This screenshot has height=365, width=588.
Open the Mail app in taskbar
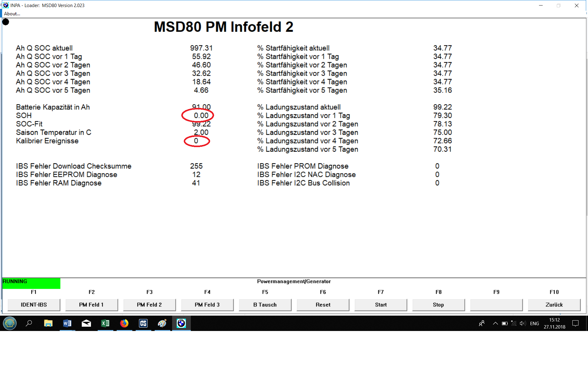coord(86,323)
